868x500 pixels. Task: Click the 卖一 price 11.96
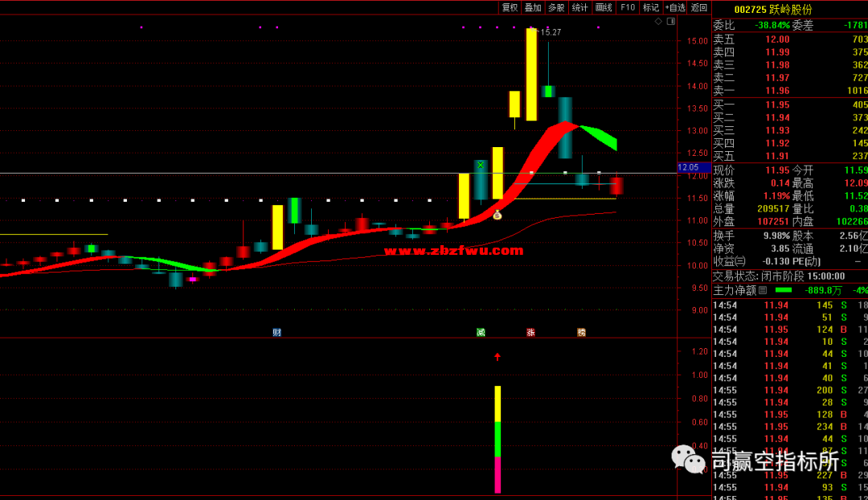pyautogui.click(x=777, y=90)
